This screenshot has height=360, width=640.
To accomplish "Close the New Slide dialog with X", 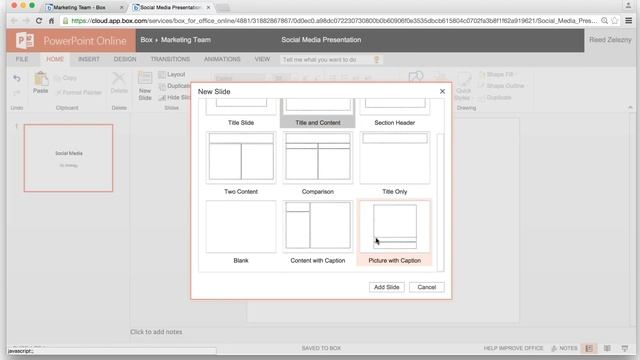I will pos(442,91).
